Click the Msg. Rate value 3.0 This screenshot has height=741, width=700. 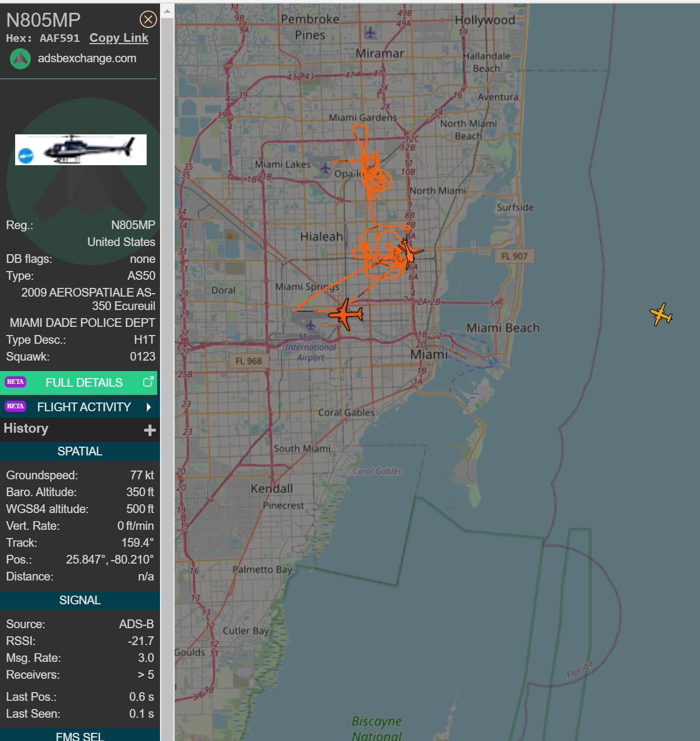coord(146,658)
